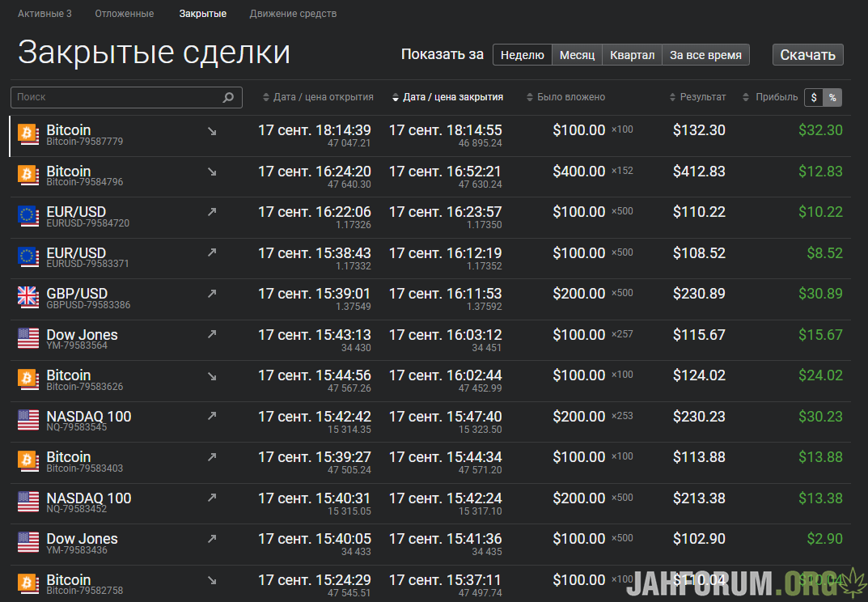Viewport: 868px width, 602px height.
Task: Switch profit display to dollars
Action: pyautogui.click(x=814, y=97)
